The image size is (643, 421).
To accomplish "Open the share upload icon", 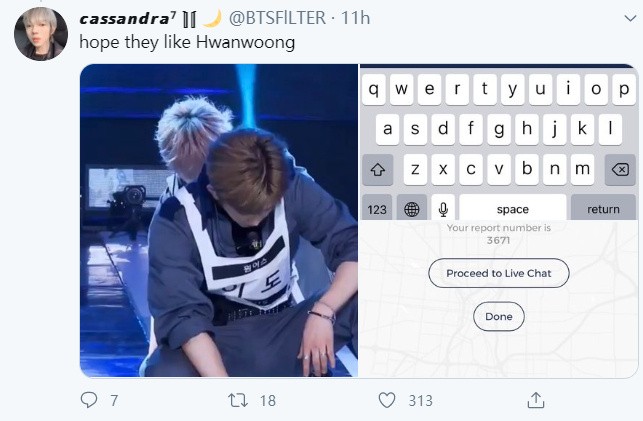I will [x=536, y=400].
